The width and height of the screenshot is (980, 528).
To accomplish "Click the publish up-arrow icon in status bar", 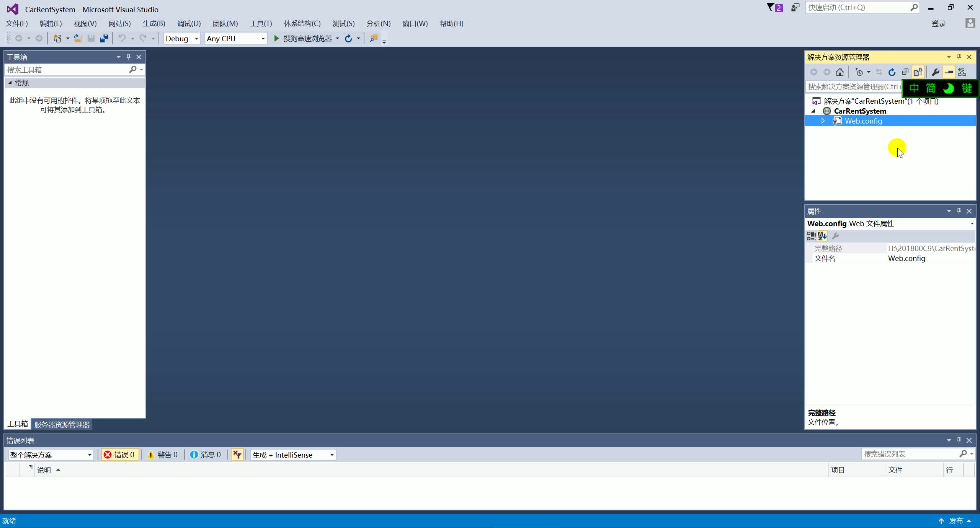I will [941, 521].
